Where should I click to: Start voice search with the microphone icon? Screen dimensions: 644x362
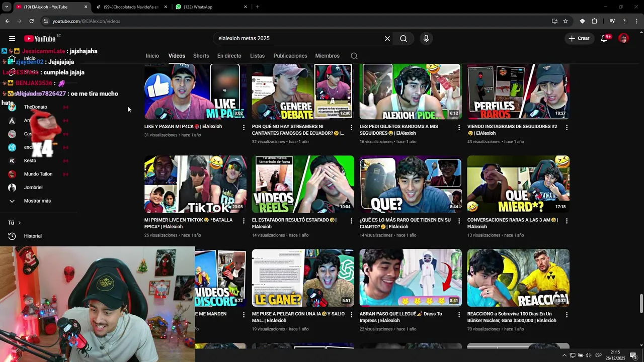[x=426, y=39]
